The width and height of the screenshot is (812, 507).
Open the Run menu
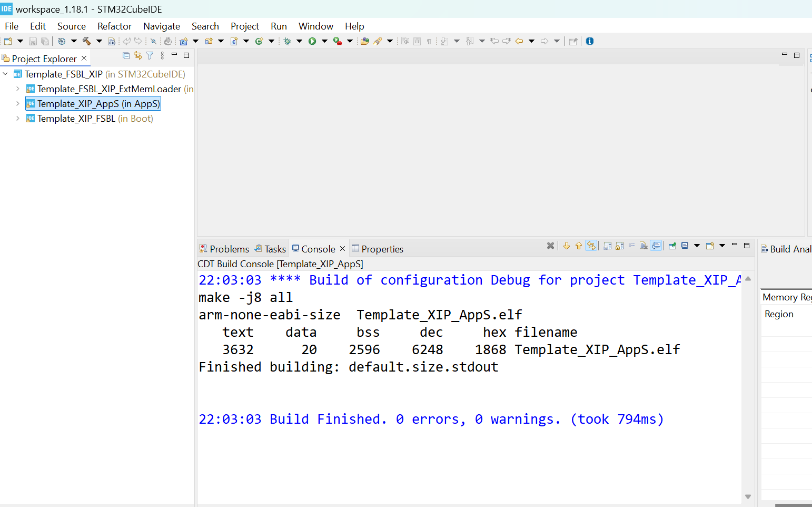point(279,26)
